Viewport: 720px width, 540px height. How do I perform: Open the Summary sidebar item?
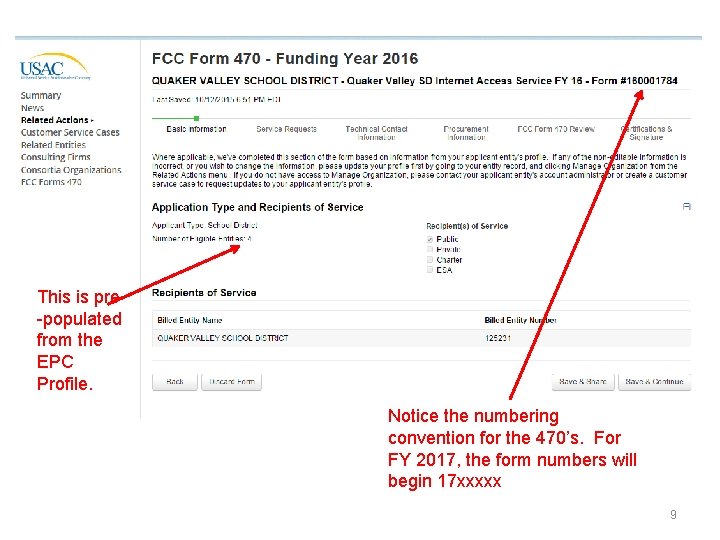coord(41,96)
